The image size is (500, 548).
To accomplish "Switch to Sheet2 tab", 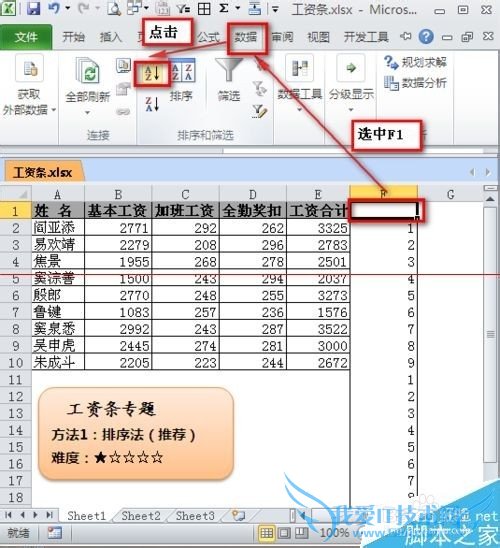I will (140, 515).
